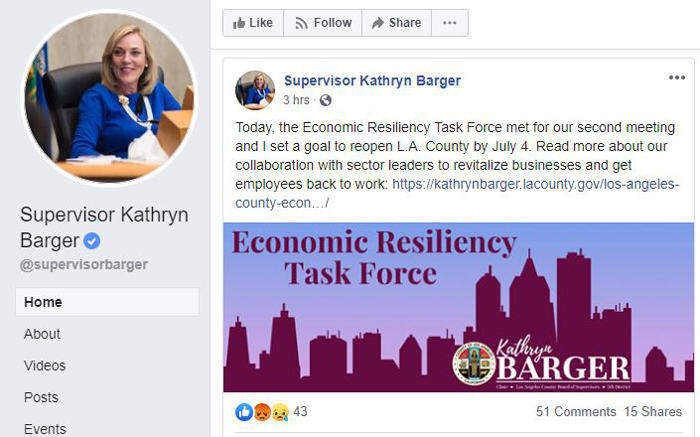Follow the page using the Follow button
This screenshot has width=700, height=437.
click(323, 23)
